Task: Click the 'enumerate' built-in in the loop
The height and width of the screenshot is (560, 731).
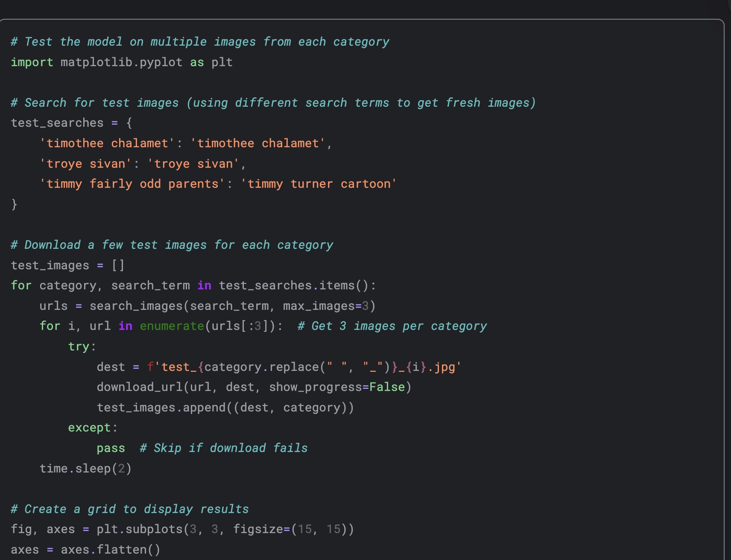Action: coord(172,326)
